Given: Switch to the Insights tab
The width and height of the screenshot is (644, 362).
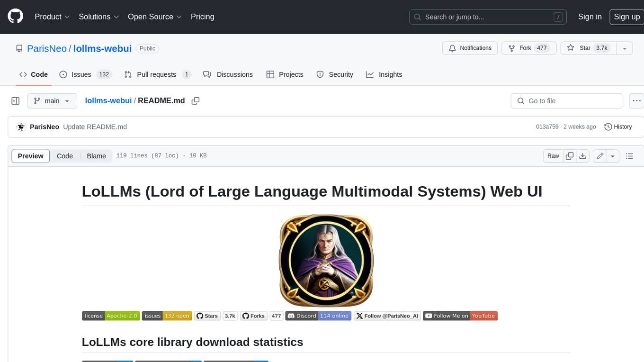Looking at the screenshot, I should tap(384, 74).
